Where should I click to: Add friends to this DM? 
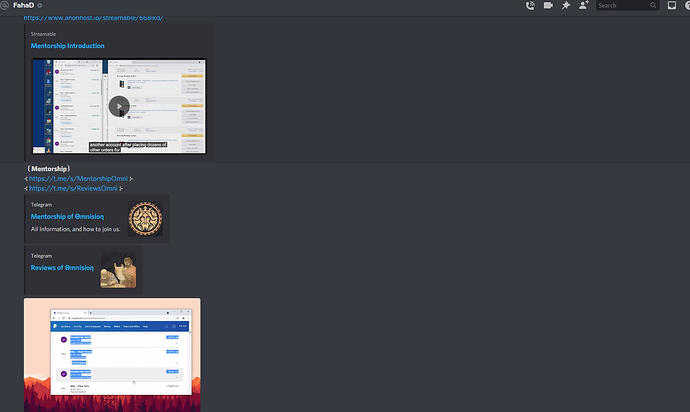tap(584, 5)
